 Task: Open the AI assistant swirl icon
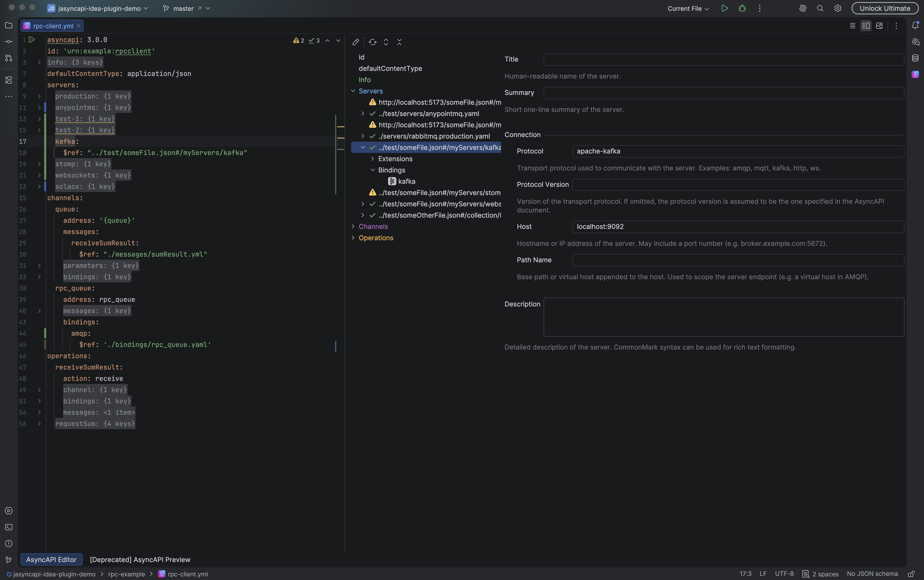(x=802, y=8)
